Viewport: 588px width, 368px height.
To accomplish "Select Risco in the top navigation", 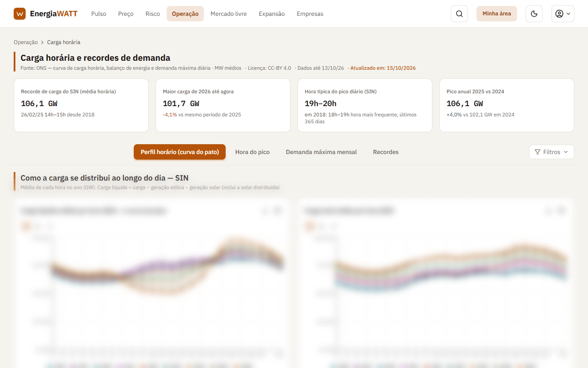I will tap(153, 14).
